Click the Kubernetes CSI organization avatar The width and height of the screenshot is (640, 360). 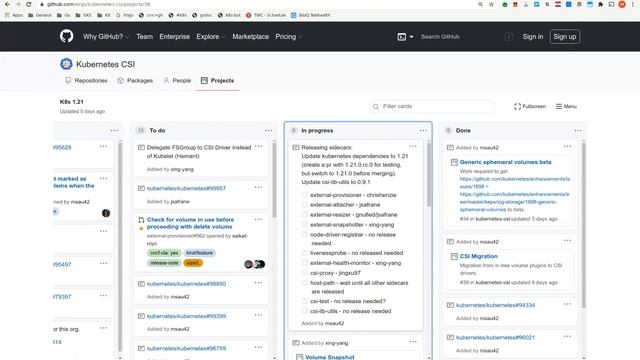pos(66,64)
